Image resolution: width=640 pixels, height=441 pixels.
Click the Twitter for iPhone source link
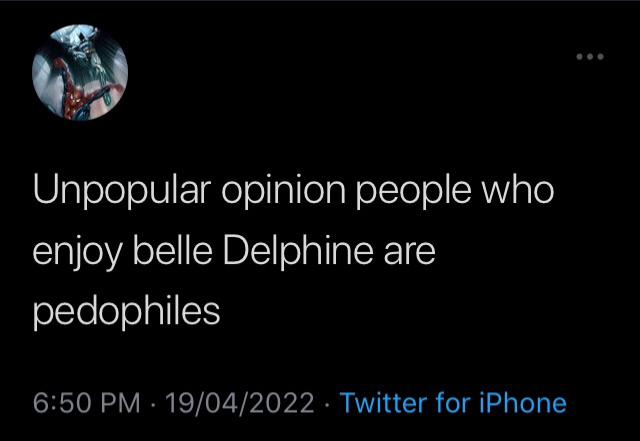453,403
